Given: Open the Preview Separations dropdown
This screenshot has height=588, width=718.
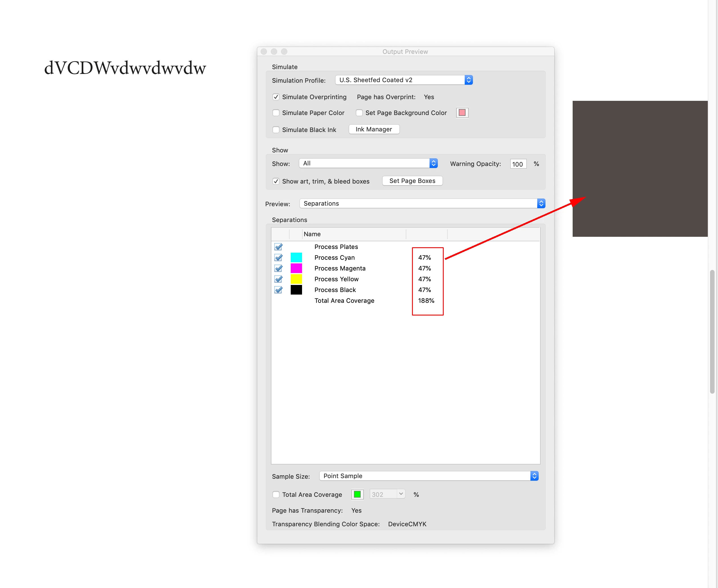Looking at the screenshot, I should 422,203.
